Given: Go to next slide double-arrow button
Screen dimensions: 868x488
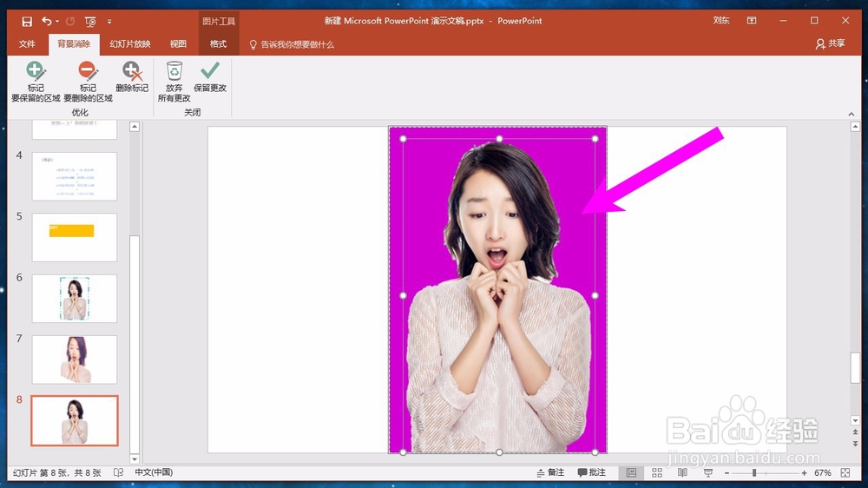Looking at the screenshot, I should pyautogui.click(x=855, y=444).
